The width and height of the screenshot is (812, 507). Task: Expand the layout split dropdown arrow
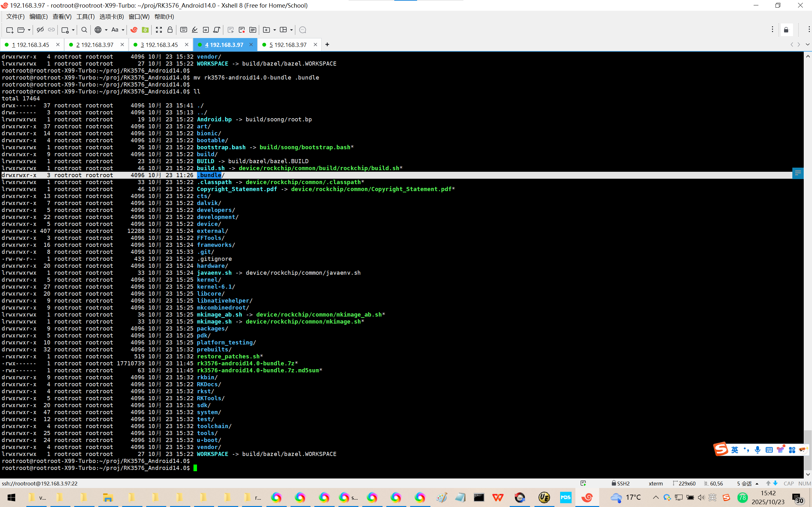[291, 30]
